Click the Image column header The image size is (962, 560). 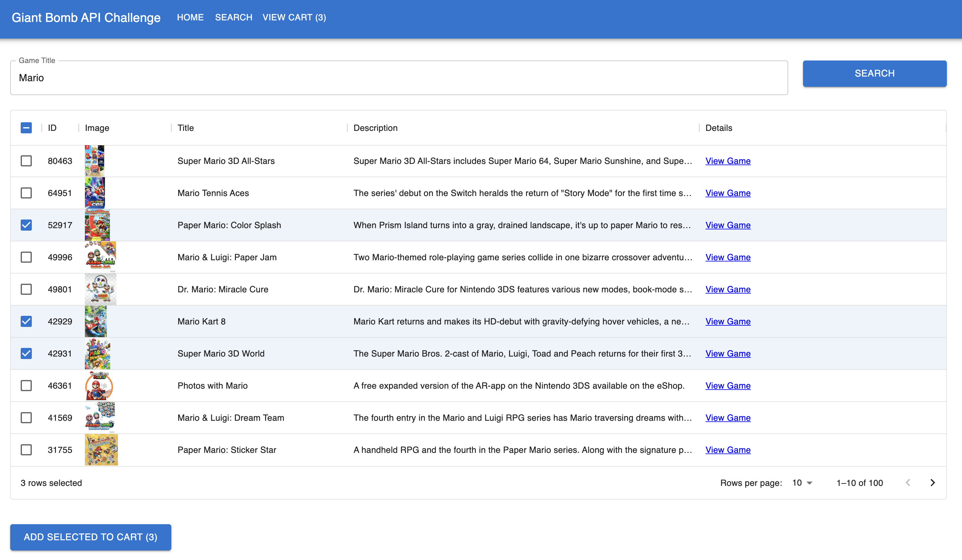pyautogui.click(x=97, y=128)
